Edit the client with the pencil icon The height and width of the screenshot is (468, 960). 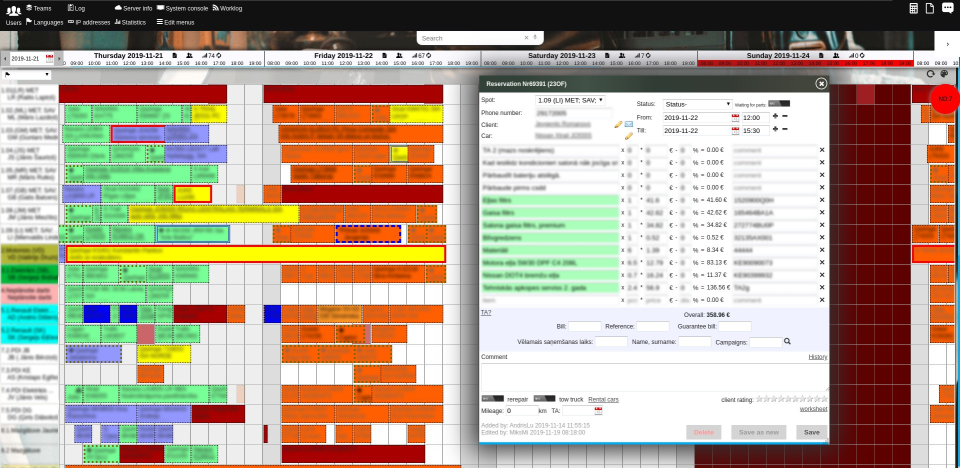pos(618,124)
